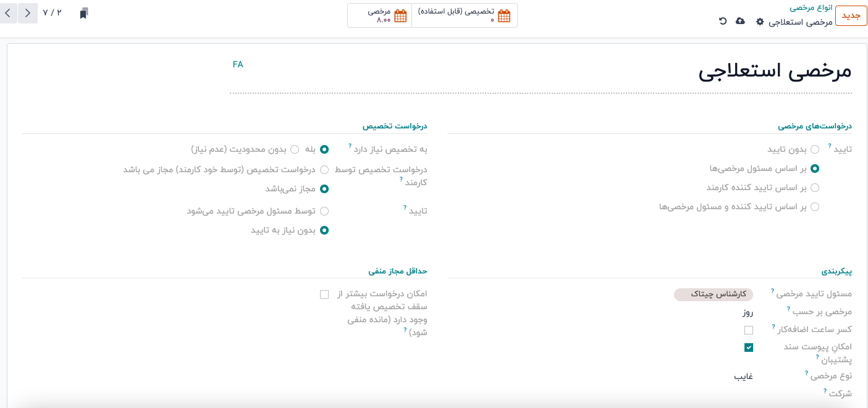Open the مرخصی بر حسب dropdown showing روز
This screenshot has width=868, height=408.
click(x=710, y=312)
